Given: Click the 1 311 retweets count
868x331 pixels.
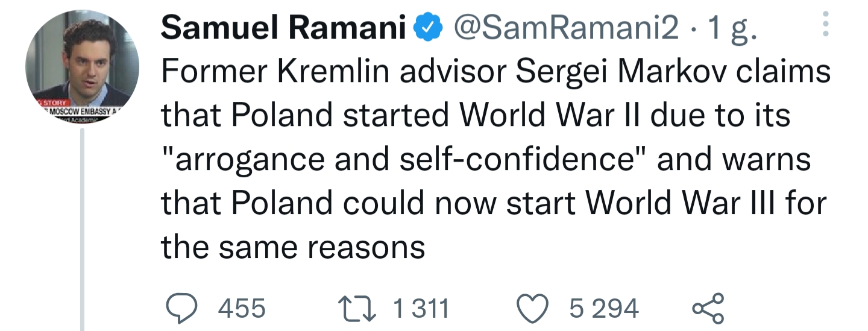Looking at the screenshot, I should click(x=421, y=309).
